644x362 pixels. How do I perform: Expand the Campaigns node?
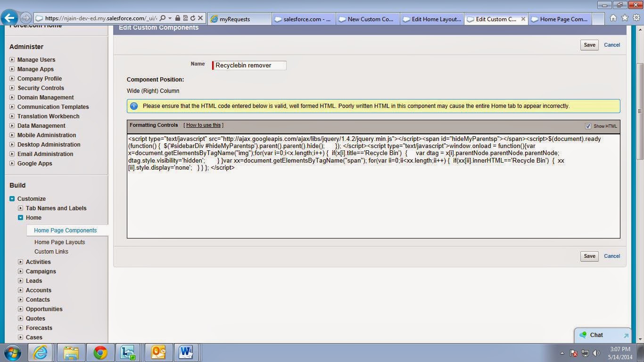tap(21, 271)
